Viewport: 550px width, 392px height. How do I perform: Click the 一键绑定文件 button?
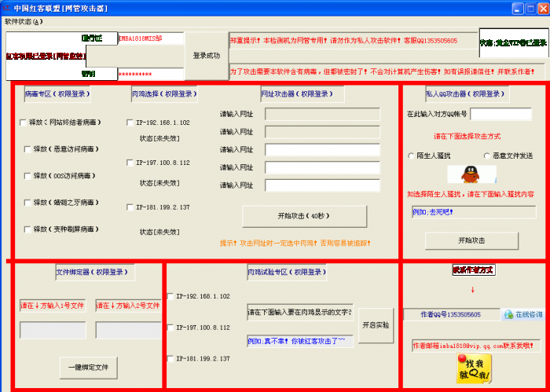coord(88,368)
